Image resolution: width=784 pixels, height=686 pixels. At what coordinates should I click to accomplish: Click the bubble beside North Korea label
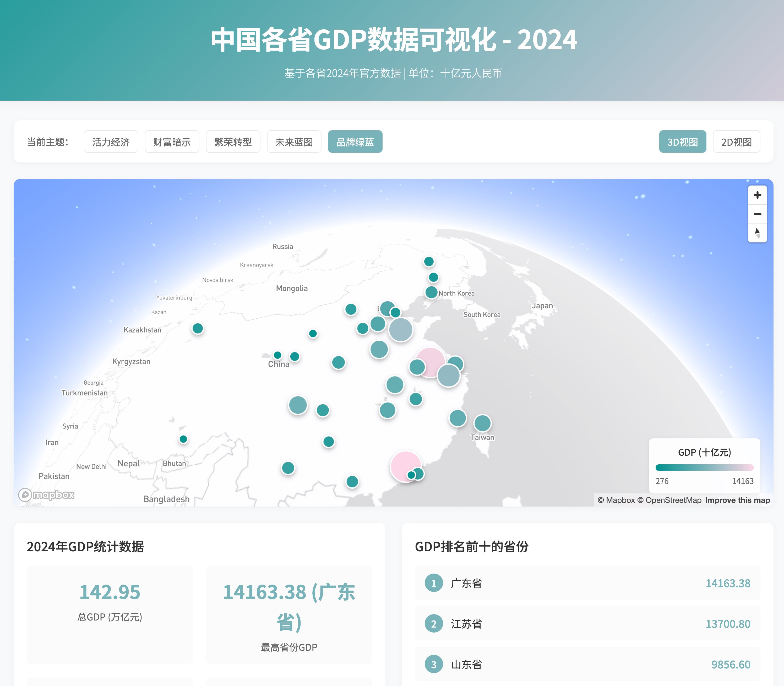(431, 292)
